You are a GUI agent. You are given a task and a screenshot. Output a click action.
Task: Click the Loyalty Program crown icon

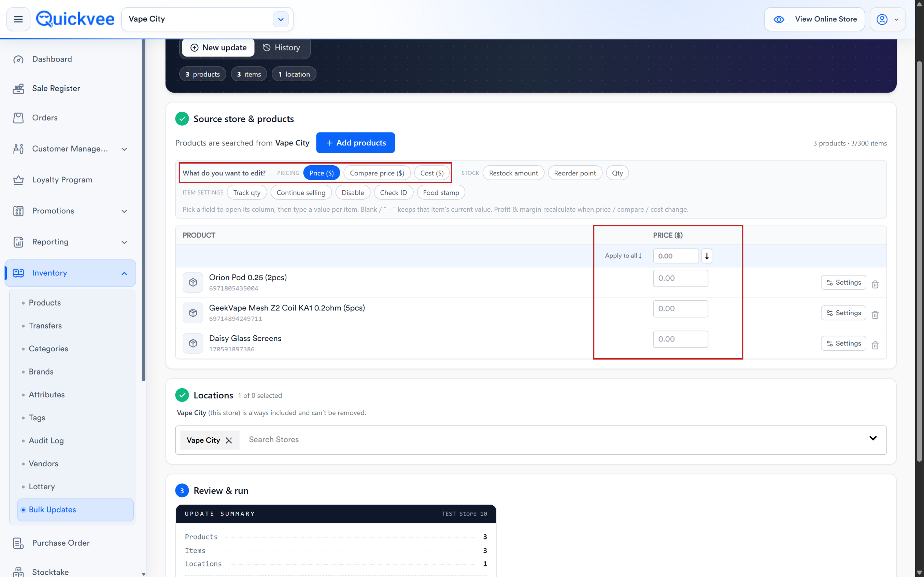point(18,180)
